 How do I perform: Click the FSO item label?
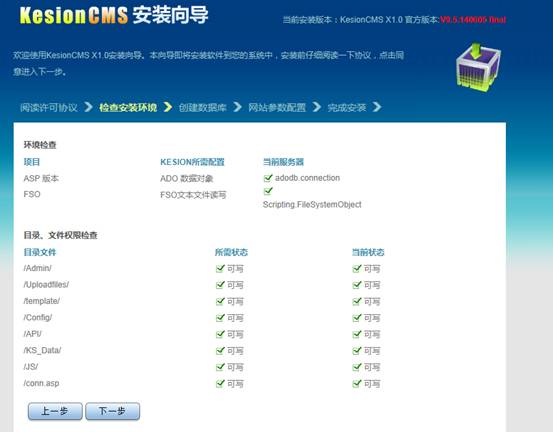click(32, 194)
